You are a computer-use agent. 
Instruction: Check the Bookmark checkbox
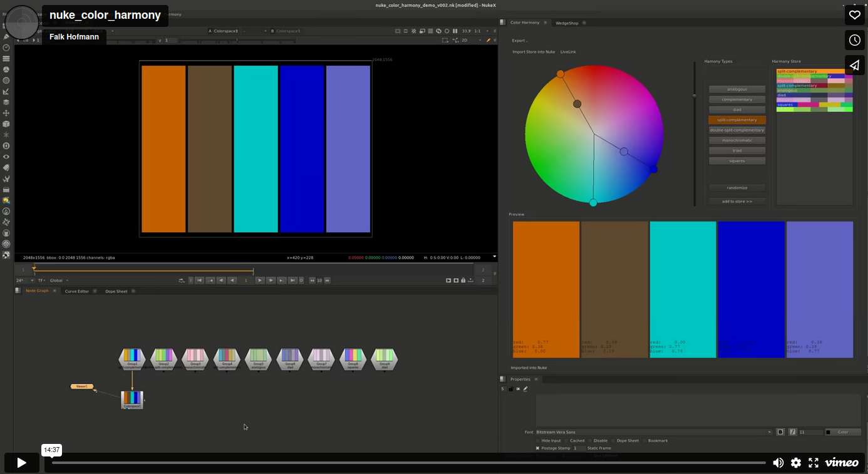point(644,441)
